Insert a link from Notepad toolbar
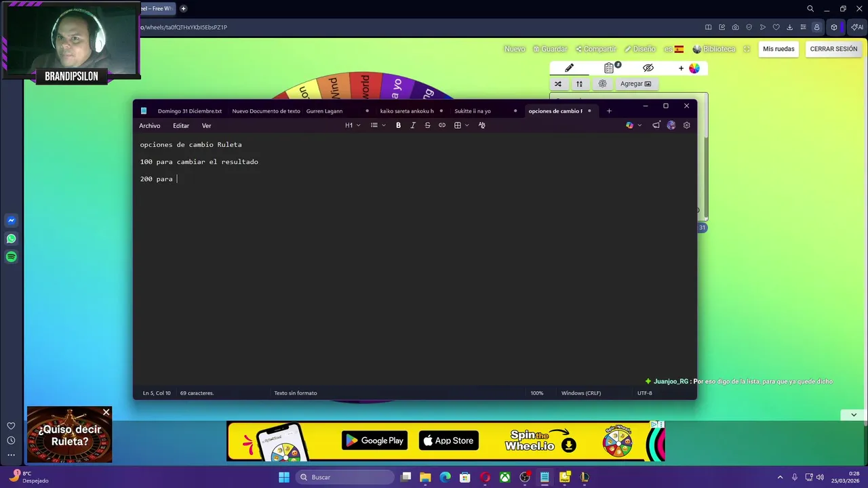This screenshot has width=868, height=488. click(x=442, y=125)
